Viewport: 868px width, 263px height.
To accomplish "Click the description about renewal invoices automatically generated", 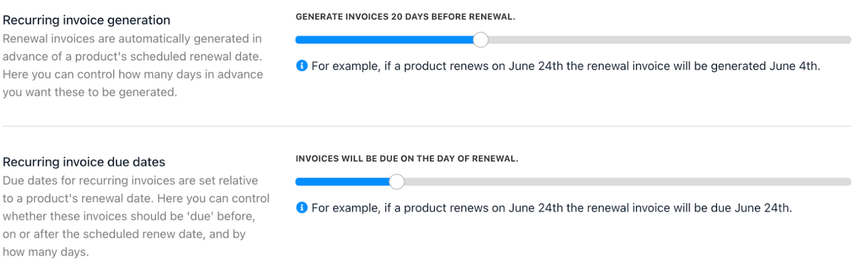I will (x=133, y=66).
